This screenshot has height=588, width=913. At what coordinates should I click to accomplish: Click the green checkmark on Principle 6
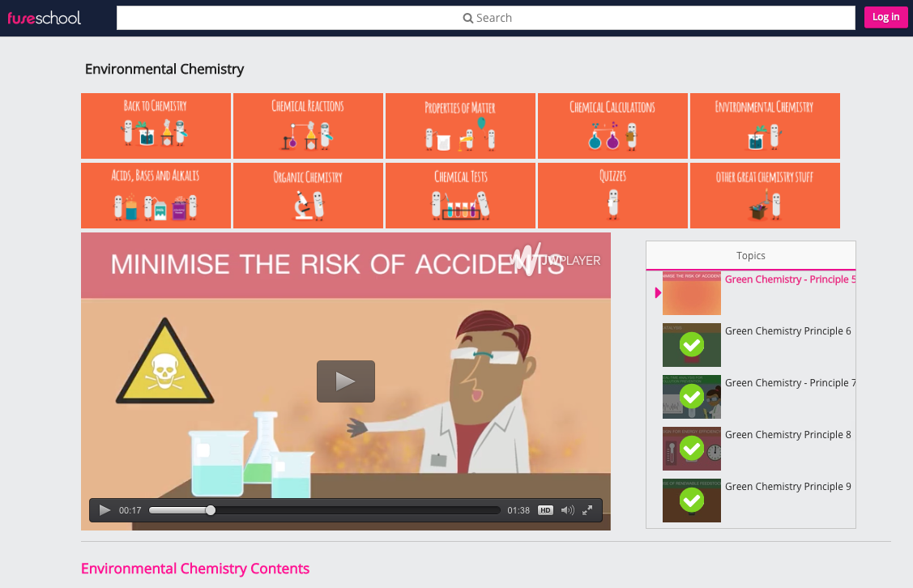point(691,344)
